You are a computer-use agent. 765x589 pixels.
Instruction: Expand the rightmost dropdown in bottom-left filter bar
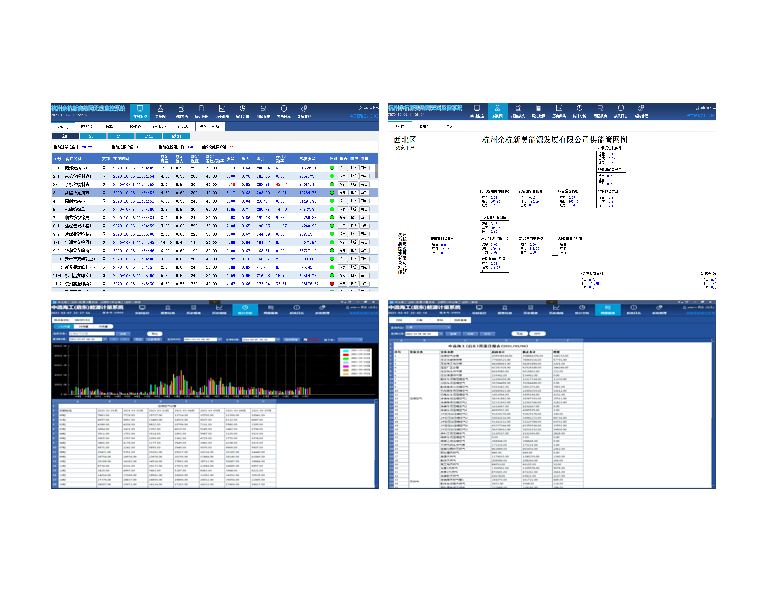(350, 339)
